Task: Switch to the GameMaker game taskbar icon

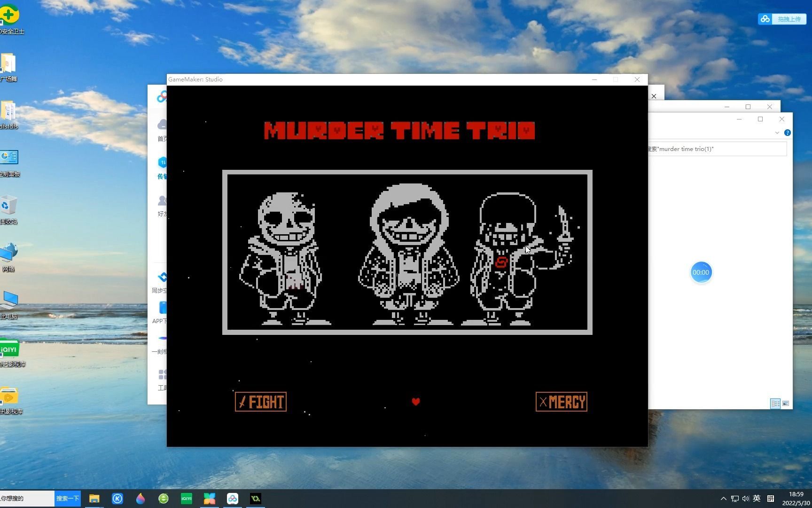Action: (256, 499)
